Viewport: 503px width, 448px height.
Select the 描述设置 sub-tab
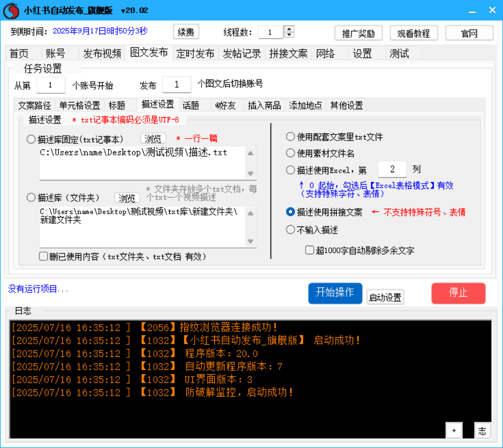click(x=157, y=104)
